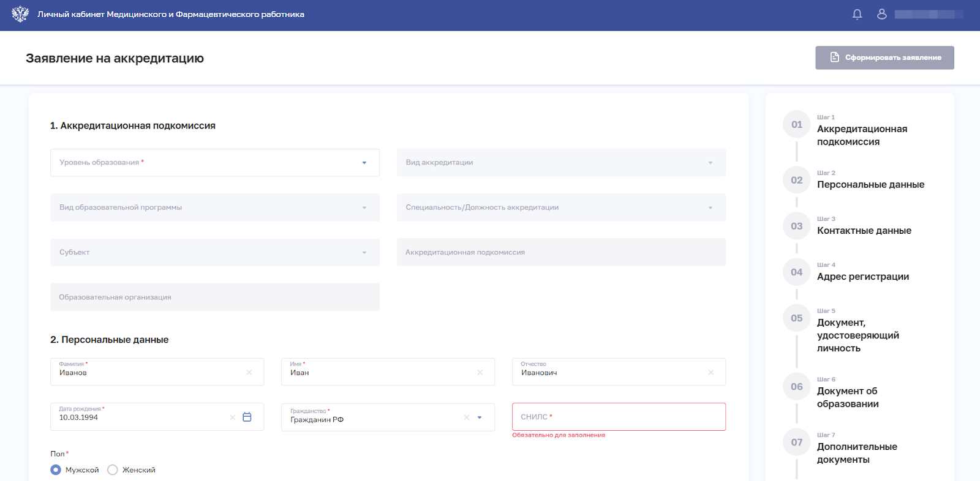Screen dimensions: 980x481
Task: Go to step 07 Дополнительные документы
Action: [857, 453]
